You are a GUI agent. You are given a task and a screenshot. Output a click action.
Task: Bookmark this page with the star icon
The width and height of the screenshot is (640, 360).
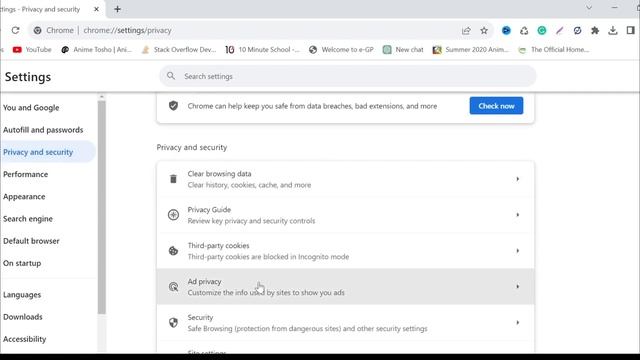484,30
